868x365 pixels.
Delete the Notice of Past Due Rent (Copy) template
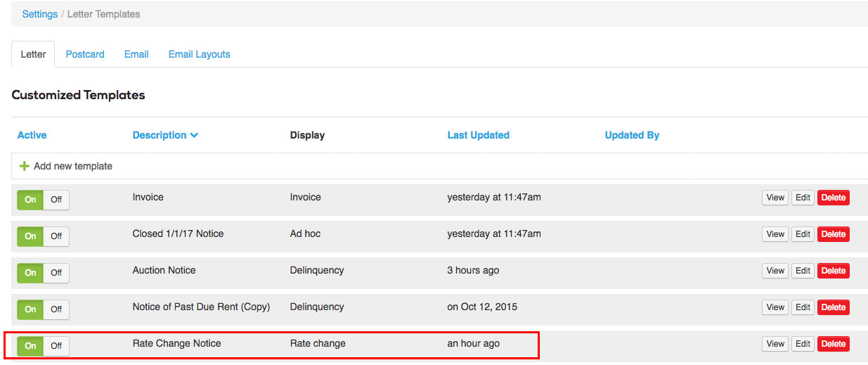coord(833,307)
